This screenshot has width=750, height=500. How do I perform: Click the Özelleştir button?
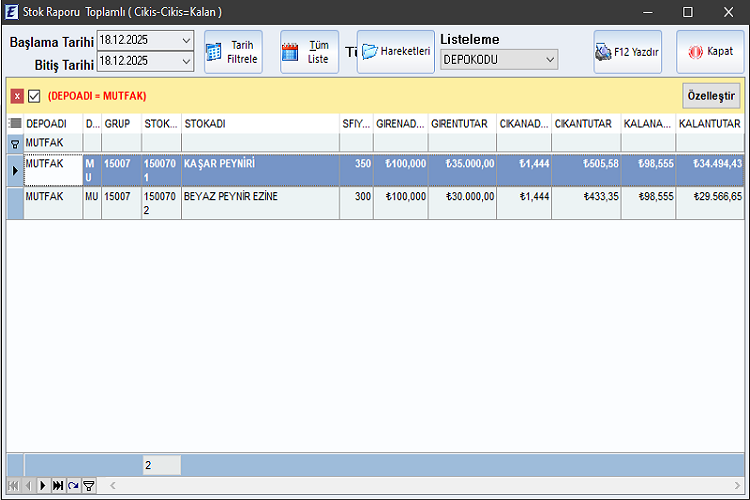[711, 96]
